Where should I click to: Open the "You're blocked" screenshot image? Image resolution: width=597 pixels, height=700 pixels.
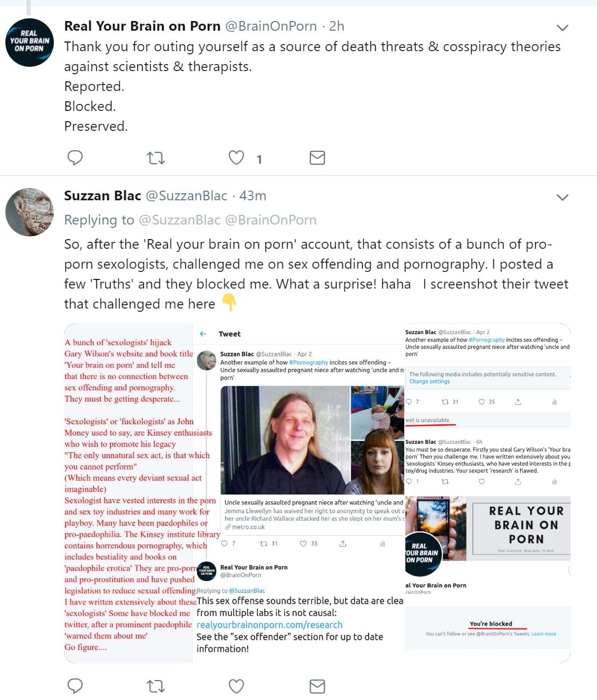coord(487,619)
